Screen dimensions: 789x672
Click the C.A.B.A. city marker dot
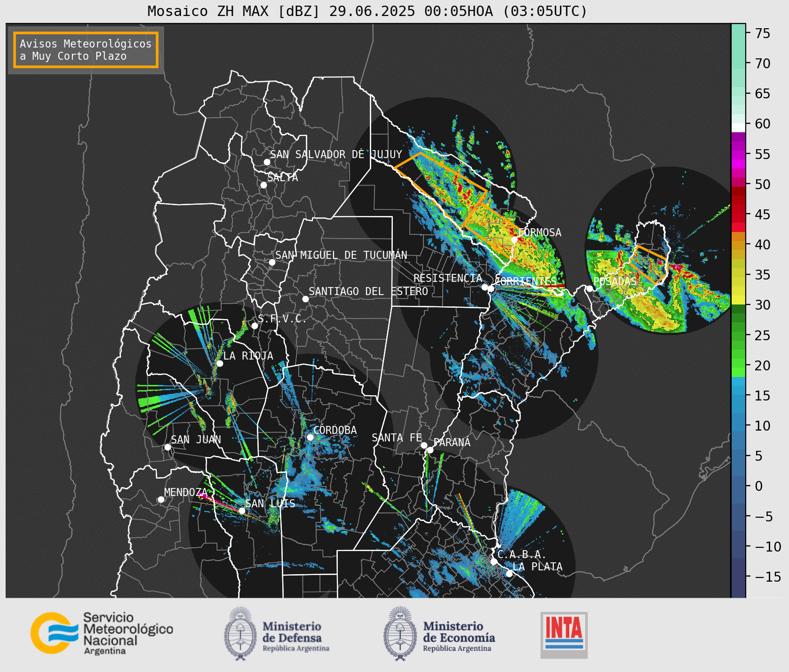[494, 561]
